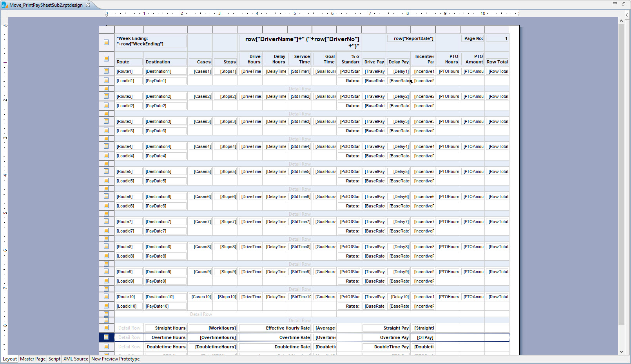Switch to the Master Page tab

[x=33, y=359]
